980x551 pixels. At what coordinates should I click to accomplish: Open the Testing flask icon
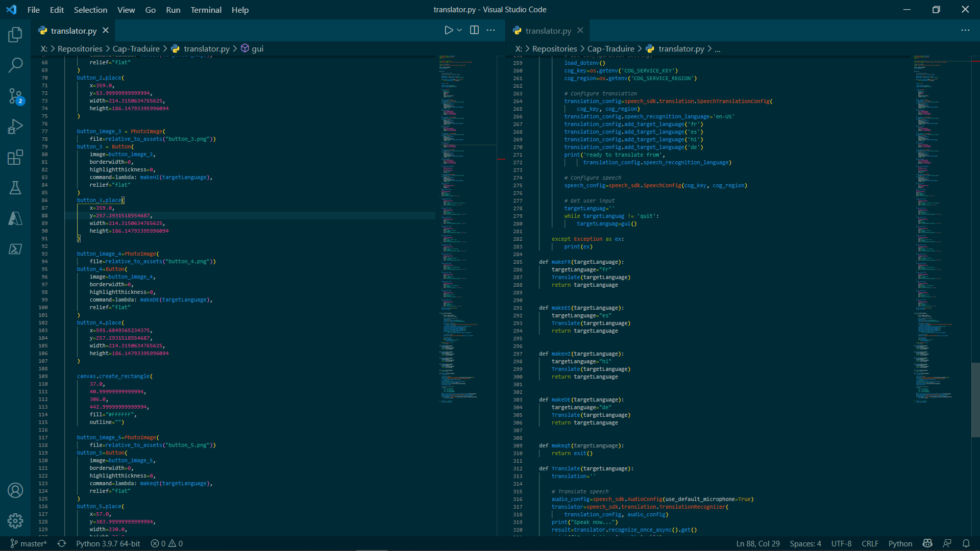tap(15, 188)
